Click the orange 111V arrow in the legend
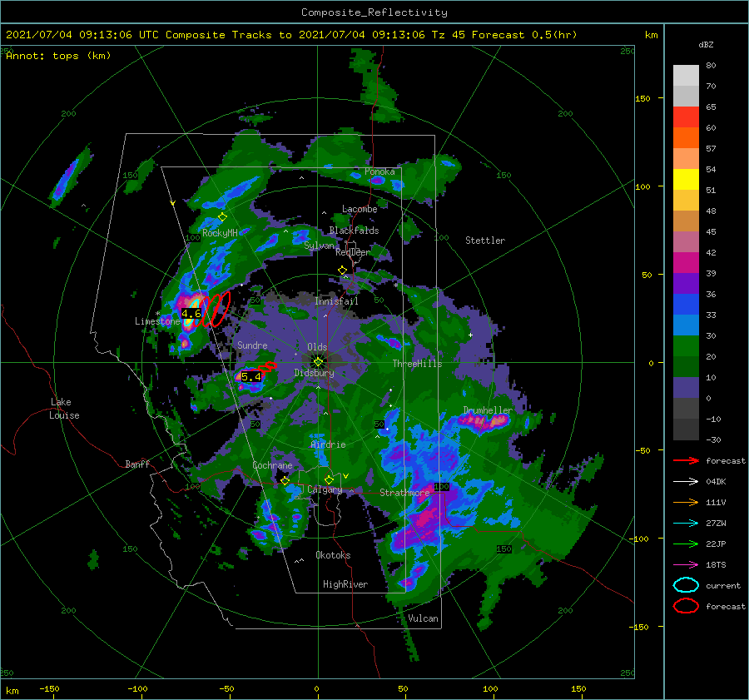This screenshot has height=700, width=749. [686, 502]
